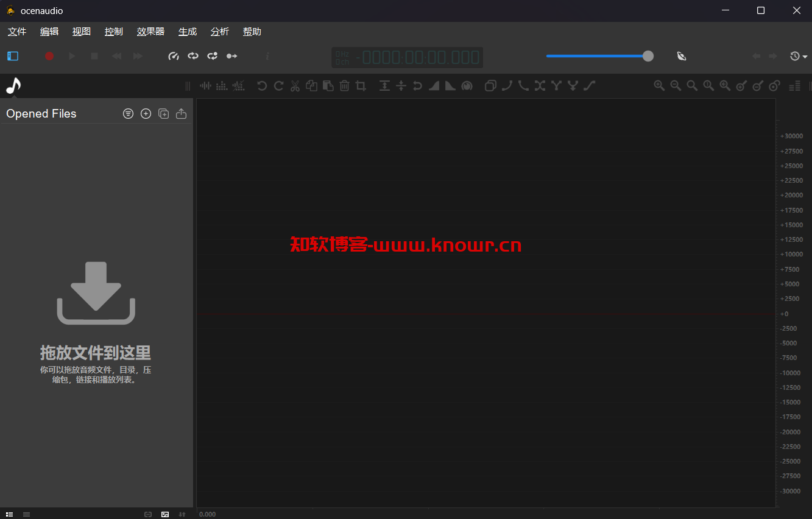This screenshot has height=519, width=812.
Task: Apply the fade out effect
Action: click(450, 86)
